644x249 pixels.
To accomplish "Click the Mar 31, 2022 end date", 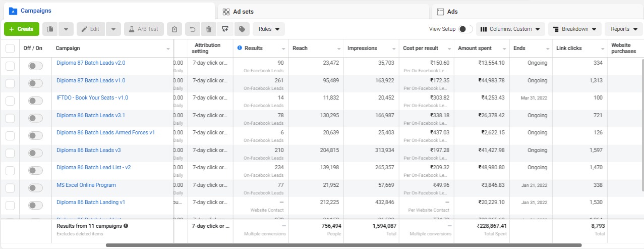I will (534, 98).
